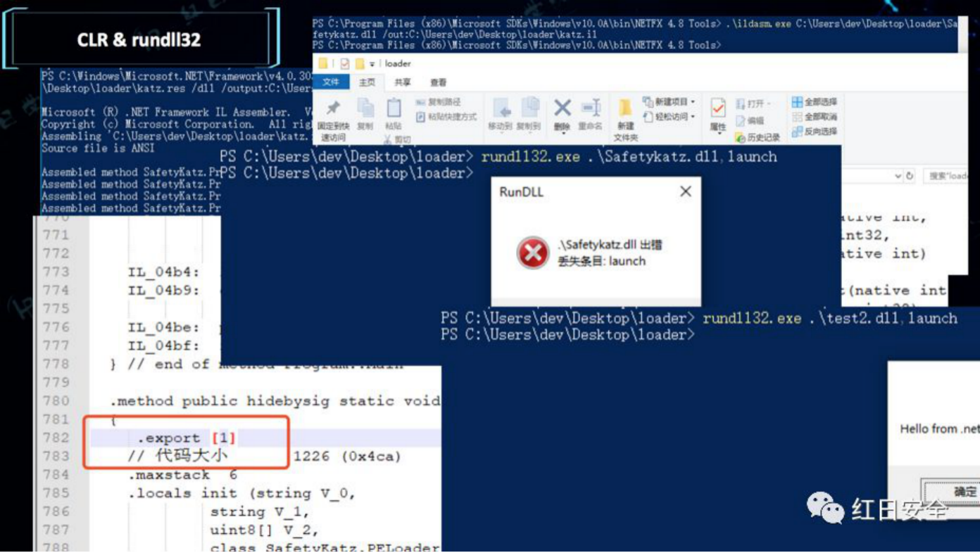Click the Rename (重命名) icon

(590, 108)
